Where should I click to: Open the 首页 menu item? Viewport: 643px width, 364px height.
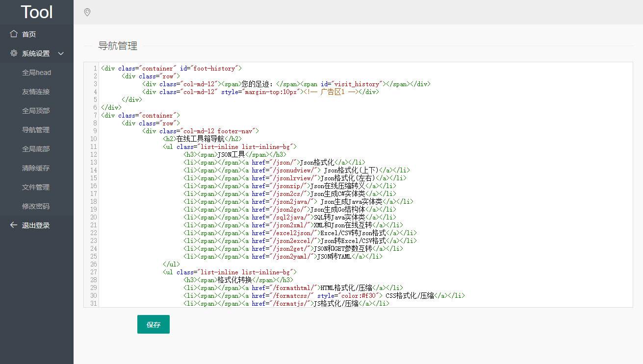29,34
